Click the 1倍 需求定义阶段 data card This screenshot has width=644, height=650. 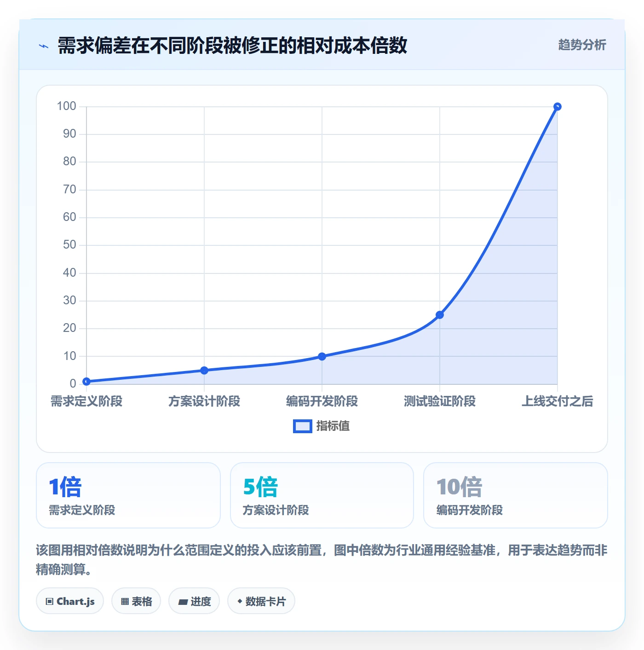(x=128, y=495)
